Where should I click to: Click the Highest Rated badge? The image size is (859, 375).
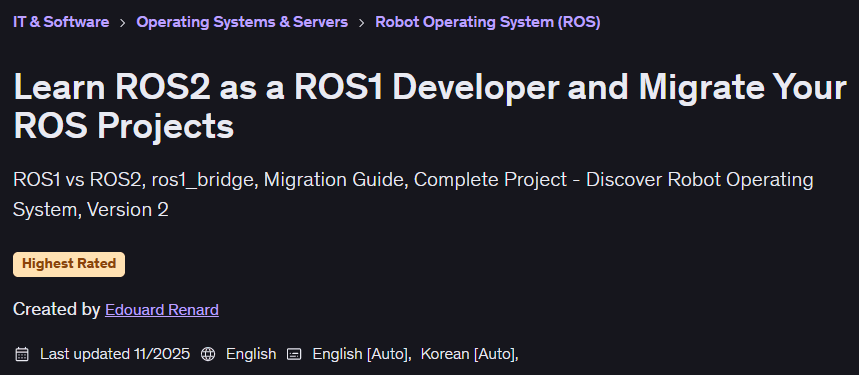point(69,264)
